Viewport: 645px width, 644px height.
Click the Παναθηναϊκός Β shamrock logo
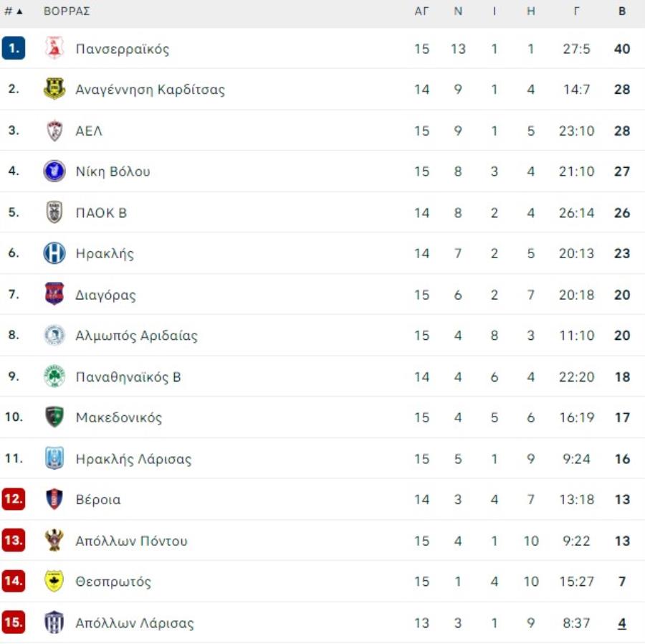54,376
